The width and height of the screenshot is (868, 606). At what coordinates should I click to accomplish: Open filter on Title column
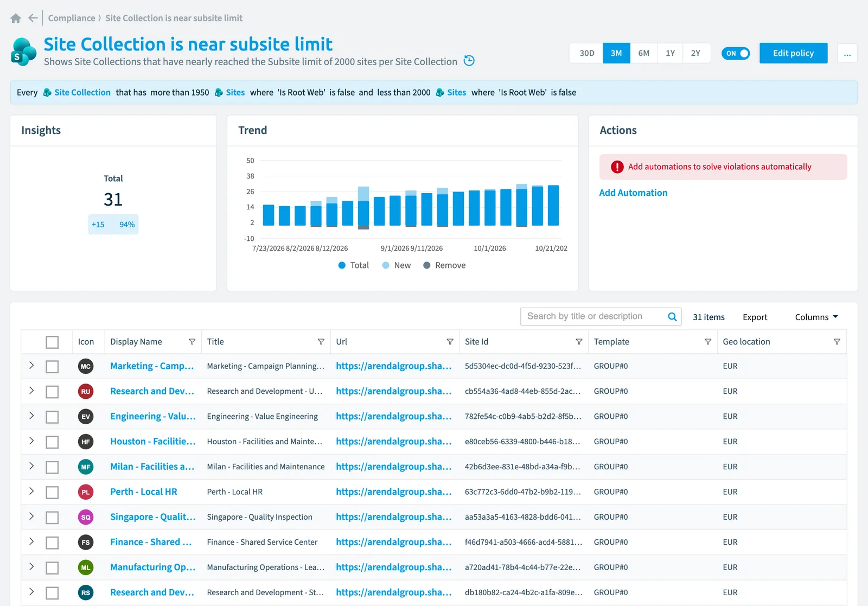[321, 342]
